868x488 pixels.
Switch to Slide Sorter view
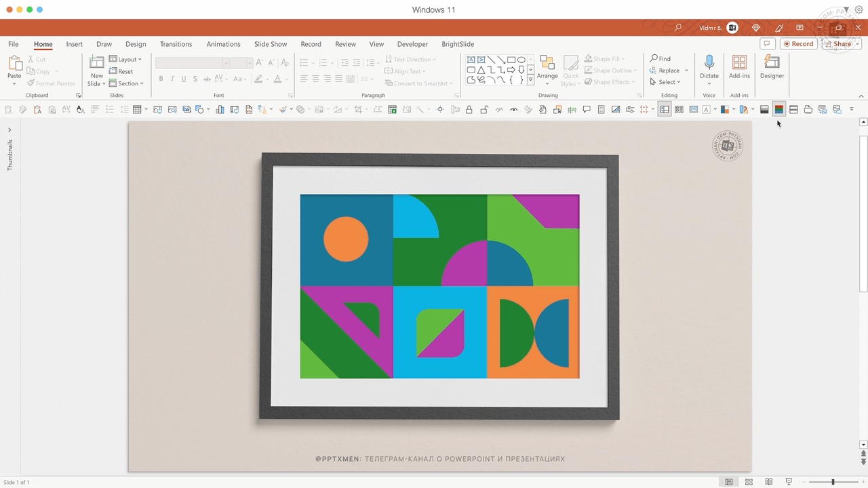[749, 482]
